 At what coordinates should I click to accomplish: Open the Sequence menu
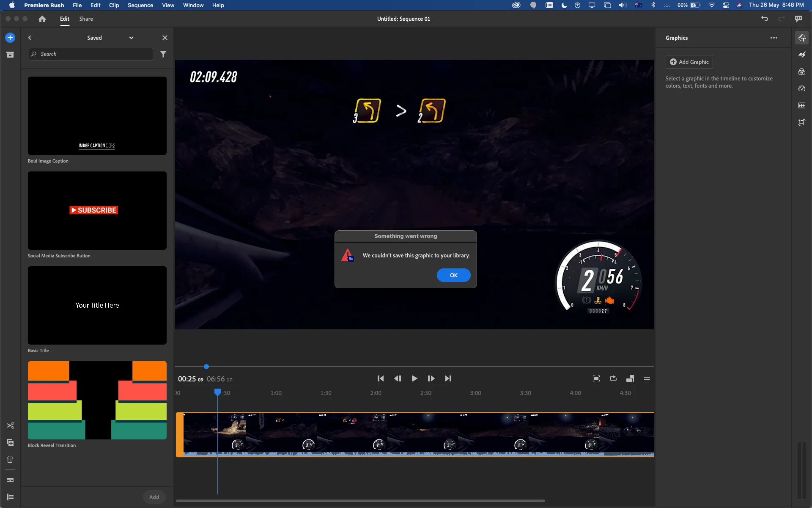(140, 5)
